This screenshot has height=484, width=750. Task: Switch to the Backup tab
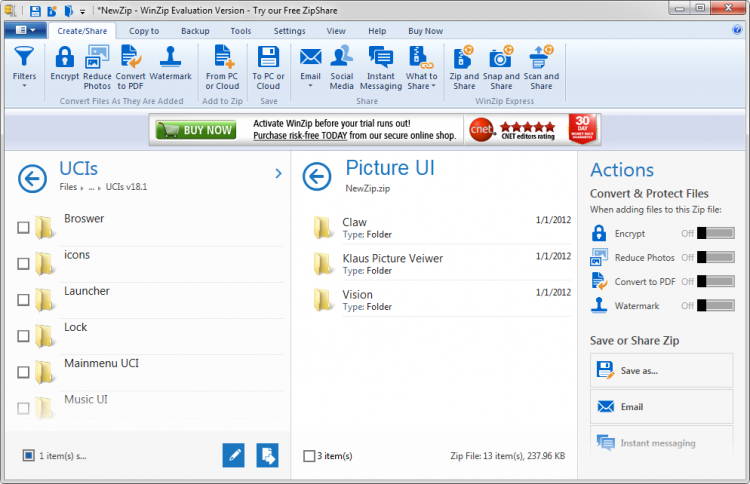(195, 31)
